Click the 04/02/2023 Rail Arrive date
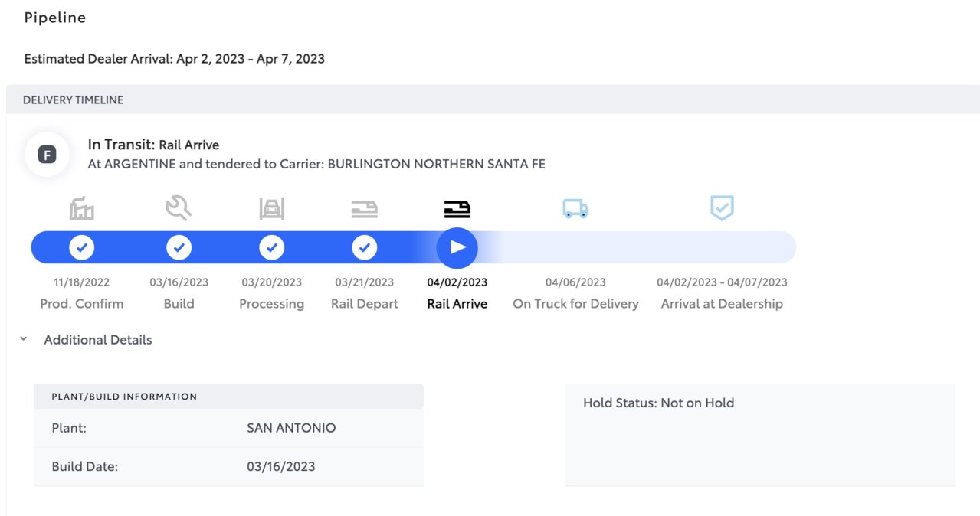 pos(457,282)
